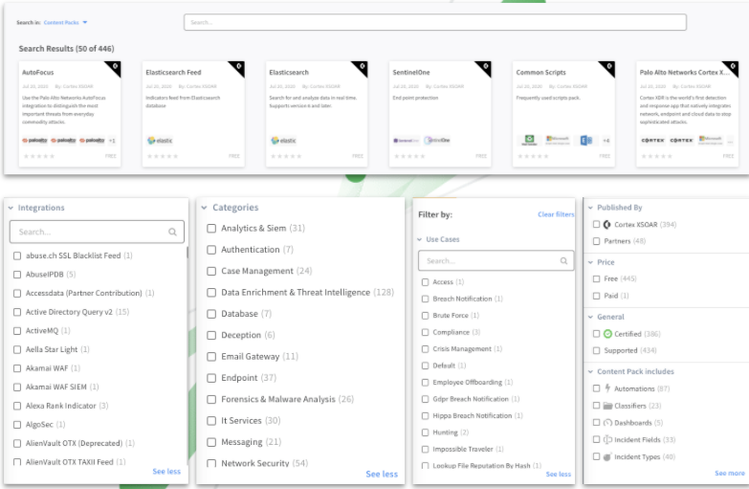Screen dimensions: 749x489
Task: Click the green Certified badge icon
Action: point(608,334)
